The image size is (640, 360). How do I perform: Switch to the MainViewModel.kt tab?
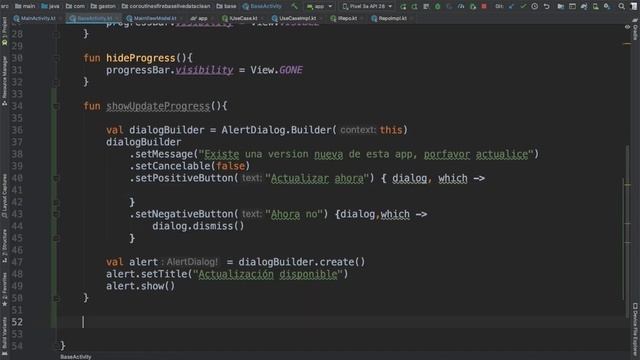152,18
